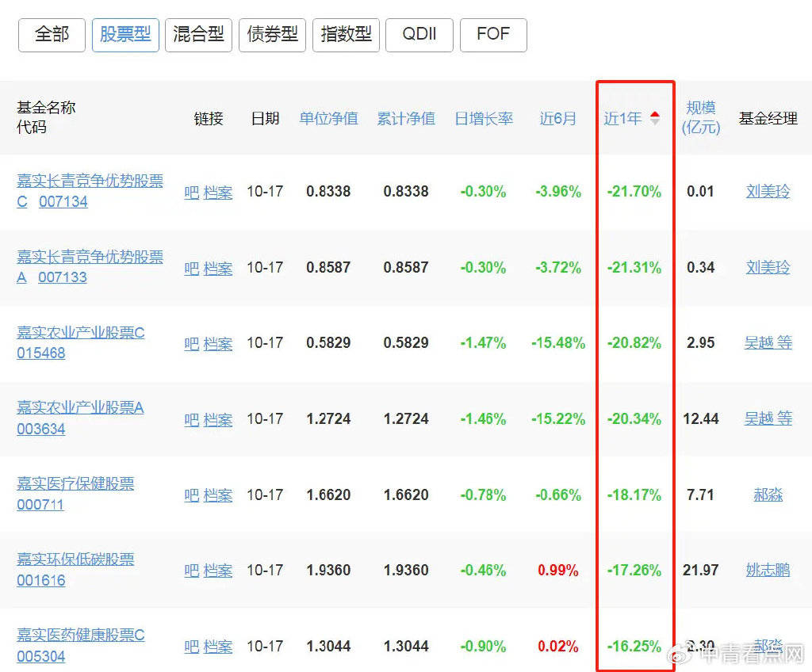This screenshot has width=812, height=672.
Task: Click the 吧 link for 嘉实农业产业股票C
Action: [x=190, y=343]
